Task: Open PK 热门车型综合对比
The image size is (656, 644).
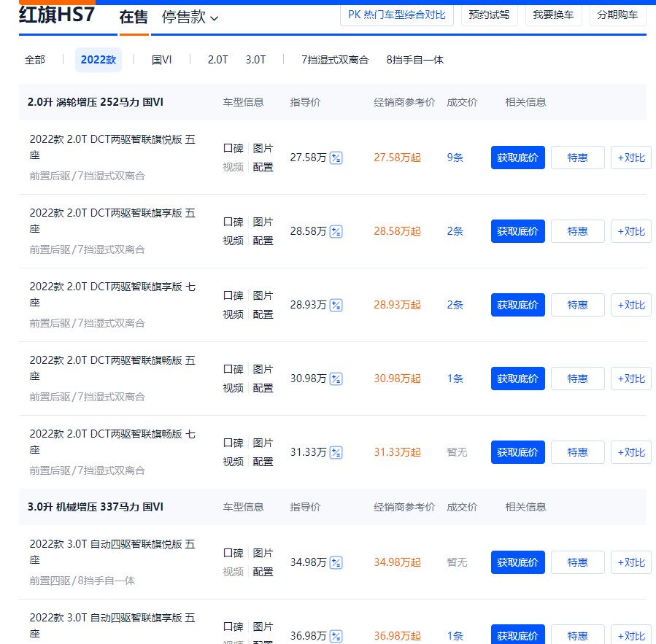Action: coord(397,15)
